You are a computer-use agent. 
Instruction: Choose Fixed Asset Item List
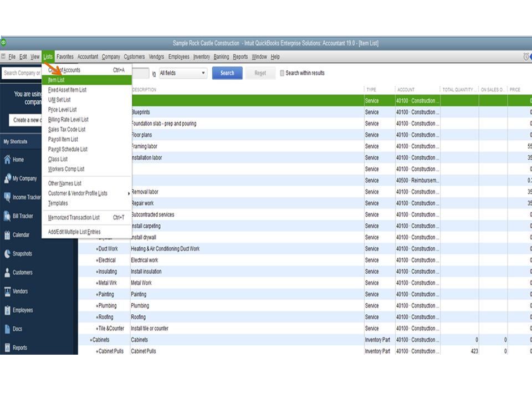tap(86, 90)
